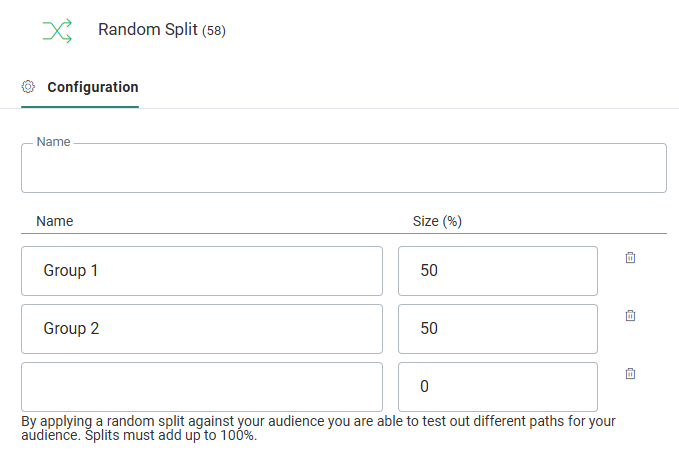The width and height of the screenshot is (679, 458).
Task: Click the Random Split shuffle icon
Action: pos(57,31)
